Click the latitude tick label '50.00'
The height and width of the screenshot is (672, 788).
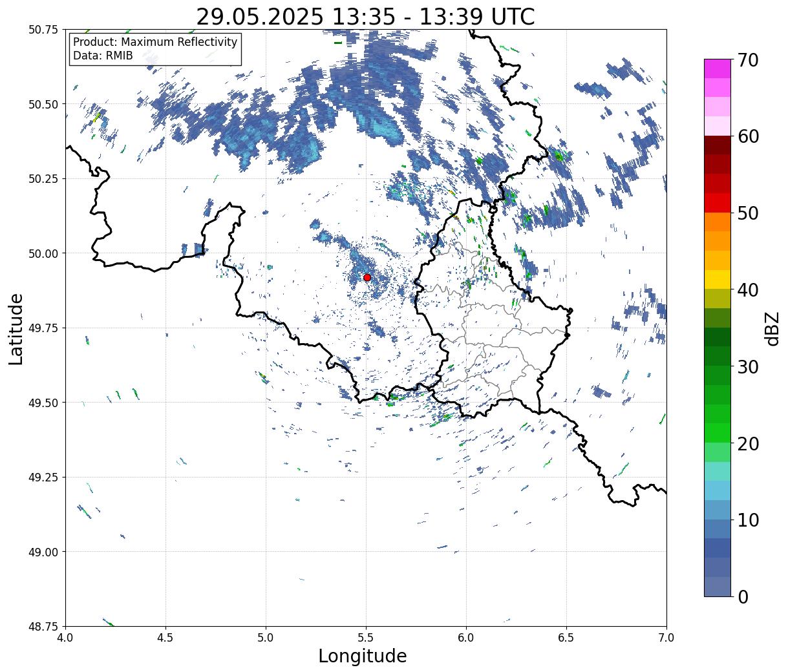(x=43, y=253)
